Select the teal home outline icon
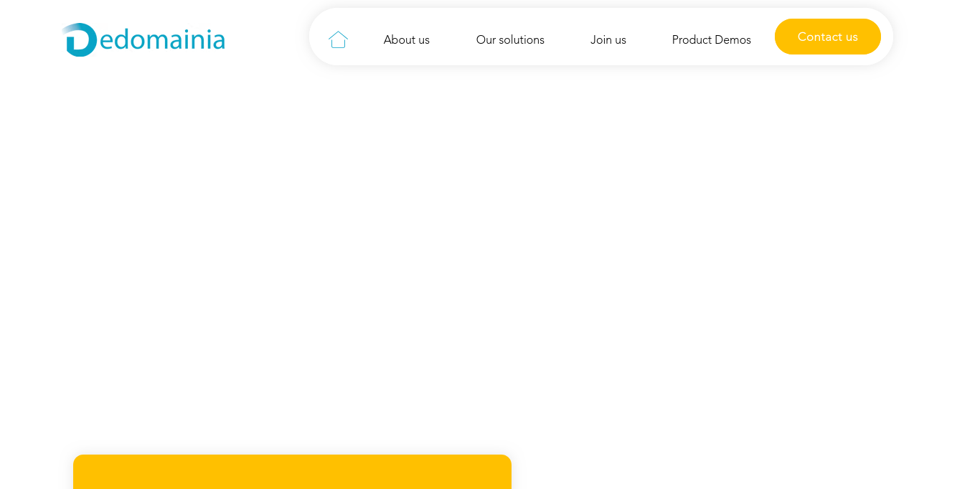 (338, 39)
